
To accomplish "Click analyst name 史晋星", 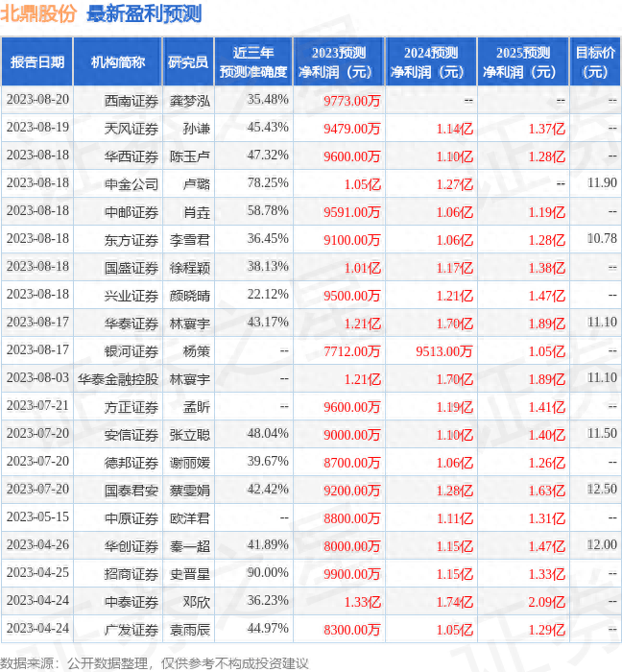I will tap(190, 574).
